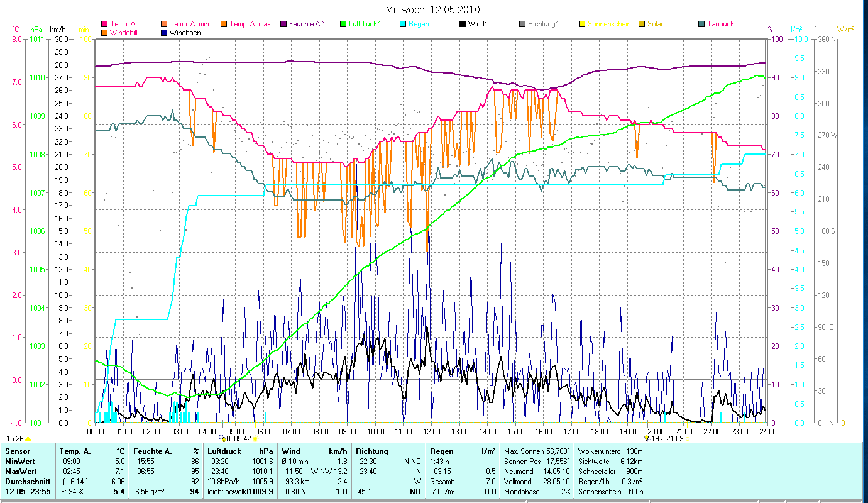Click the sun icon beside 15:26
Viewport: 868px width, 503px height.
(28, 439)
